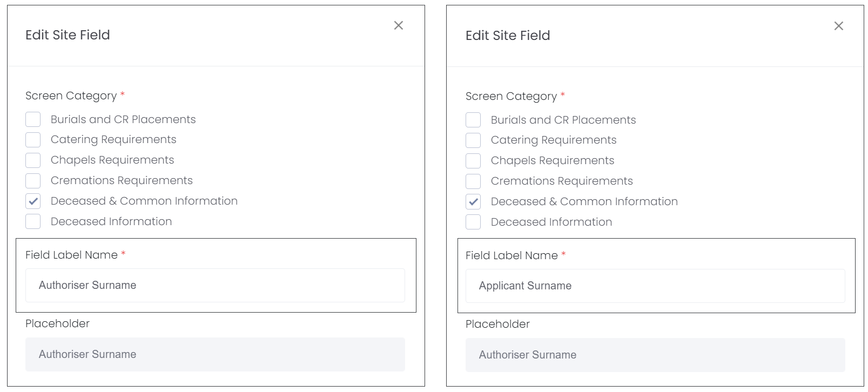
Task: Click the Field Label Name label in left dialog
Action: (71, 255)
